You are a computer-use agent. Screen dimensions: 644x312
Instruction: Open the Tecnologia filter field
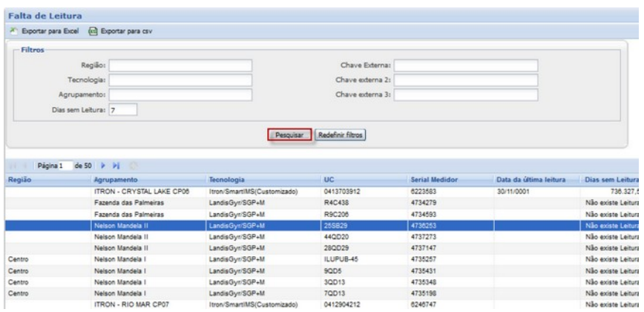(180, 80)
